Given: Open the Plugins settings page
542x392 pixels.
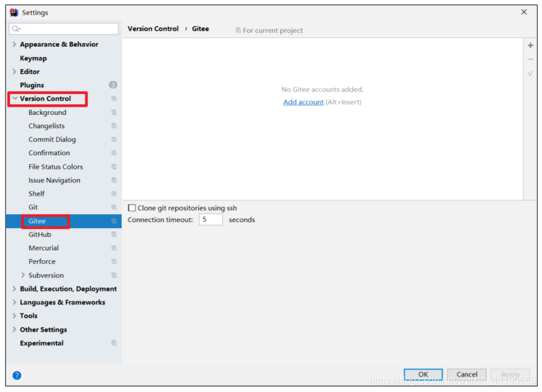Looking at the screenshot, I should (x=32, y=85).
